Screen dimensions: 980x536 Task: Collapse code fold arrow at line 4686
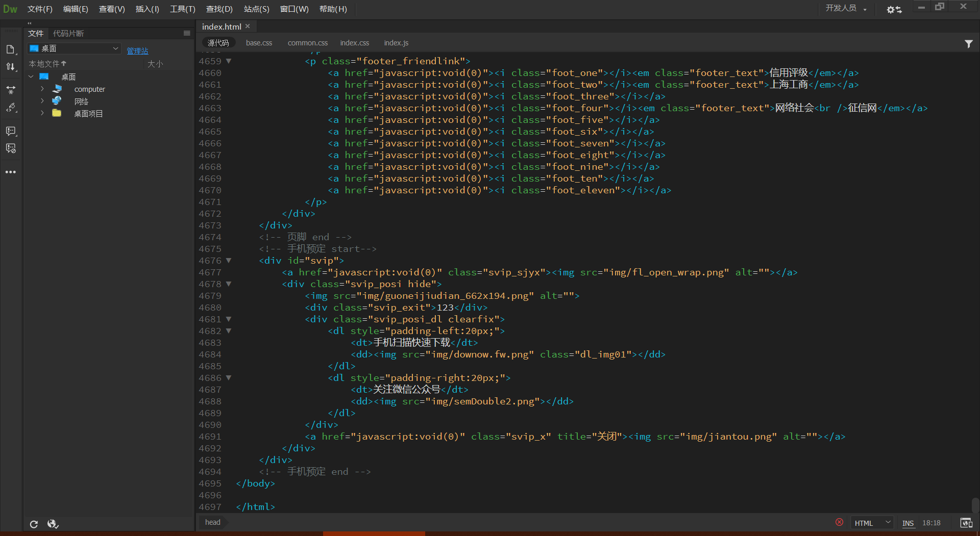pyautogui.click(x=229, y=378)
